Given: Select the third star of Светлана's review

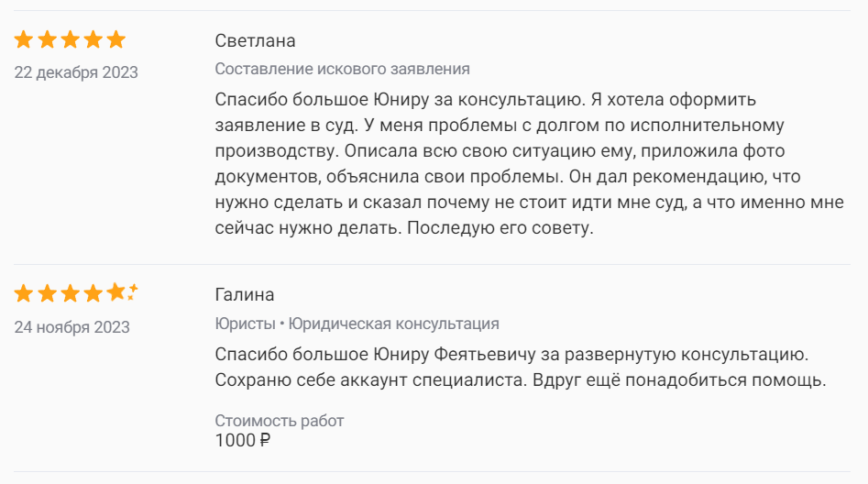Looking at the screenshot, I should pos(70,40).
